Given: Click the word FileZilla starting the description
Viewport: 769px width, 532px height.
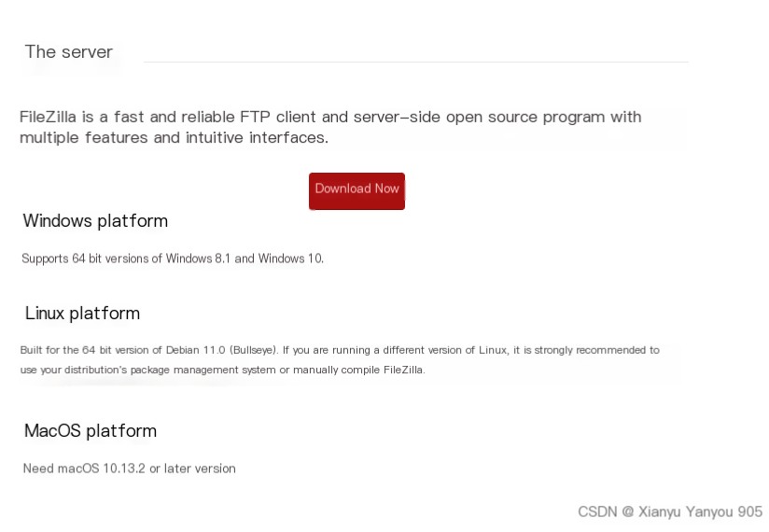Looking at the screenshot, I should pyautogui.click(x=49, y=118).
